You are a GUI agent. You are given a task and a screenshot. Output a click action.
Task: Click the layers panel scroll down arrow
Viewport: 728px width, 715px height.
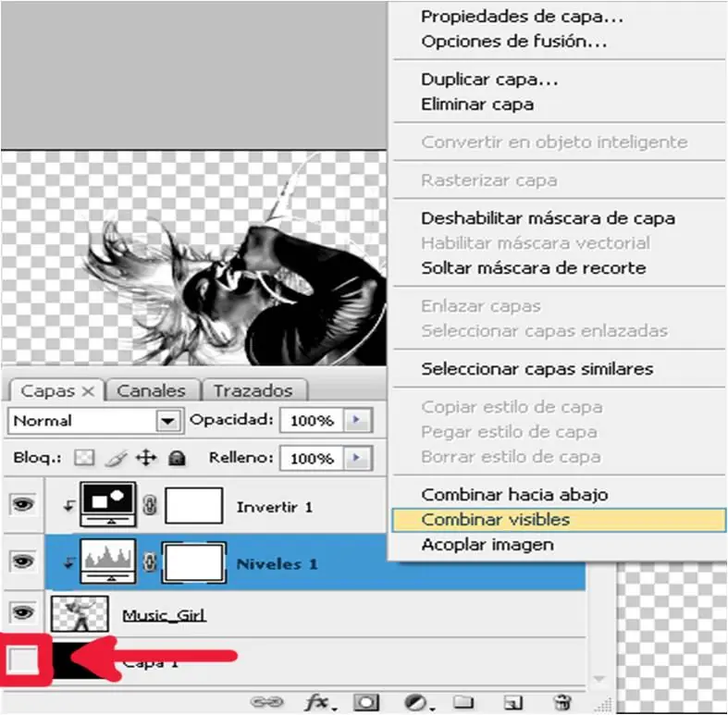coord(598,679)
